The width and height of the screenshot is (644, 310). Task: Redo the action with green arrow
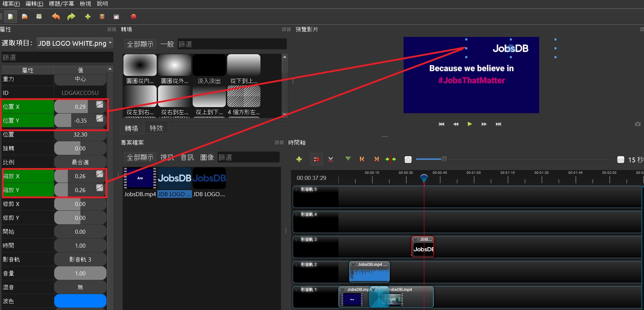[71, 17]
